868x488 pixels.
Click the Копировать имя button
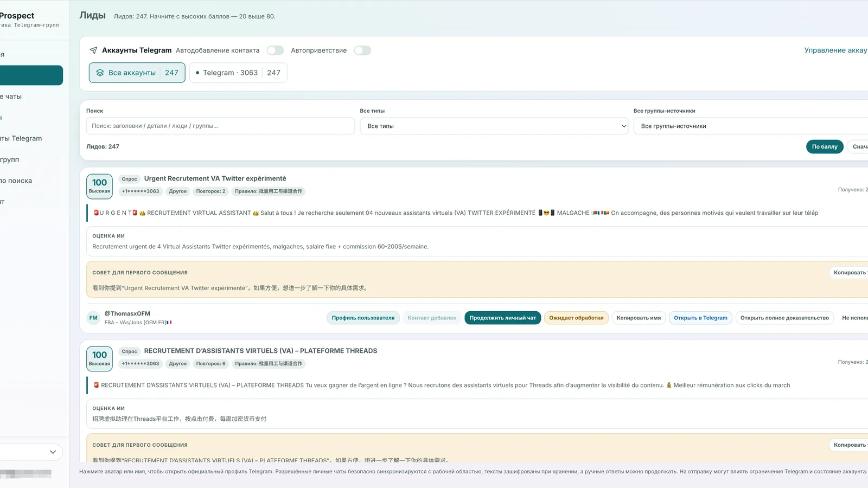639,318
